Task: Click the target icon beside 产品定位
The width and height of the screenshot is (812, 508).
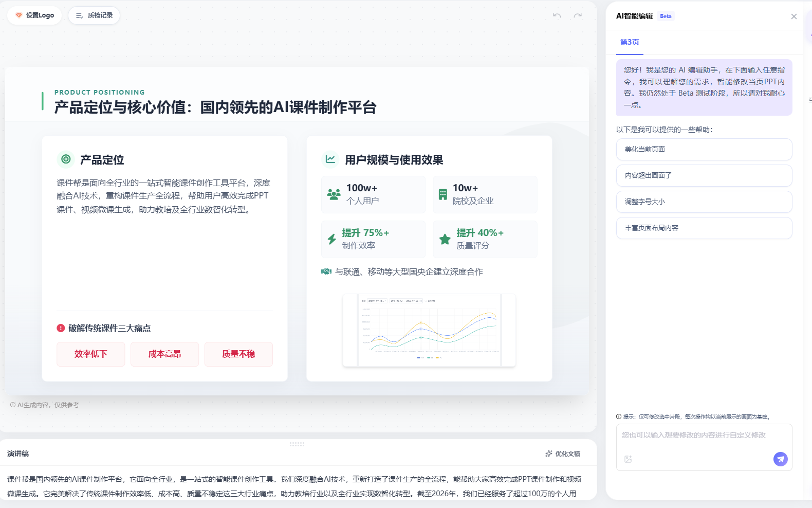Action: [x=66, y=159]
